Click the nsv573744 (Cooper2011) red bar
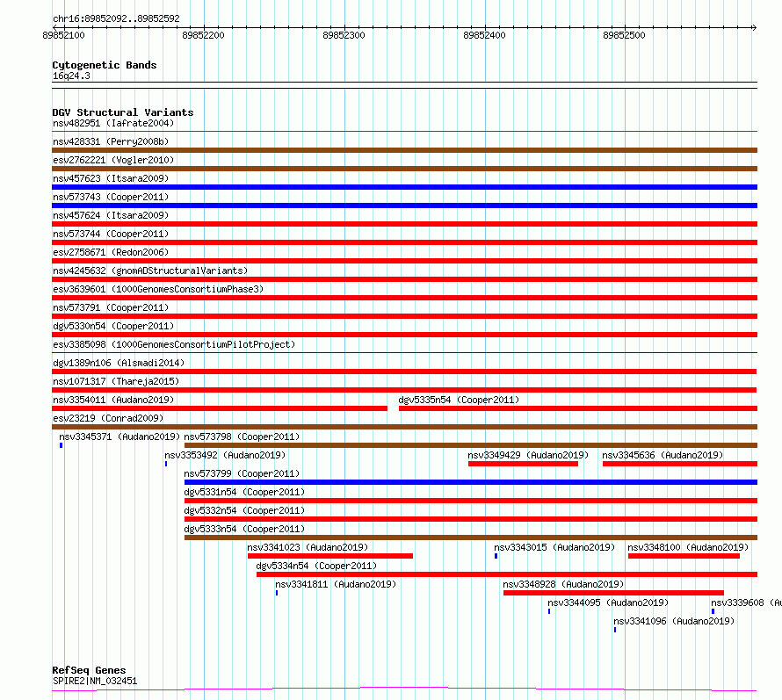 (x=404, y=242)
